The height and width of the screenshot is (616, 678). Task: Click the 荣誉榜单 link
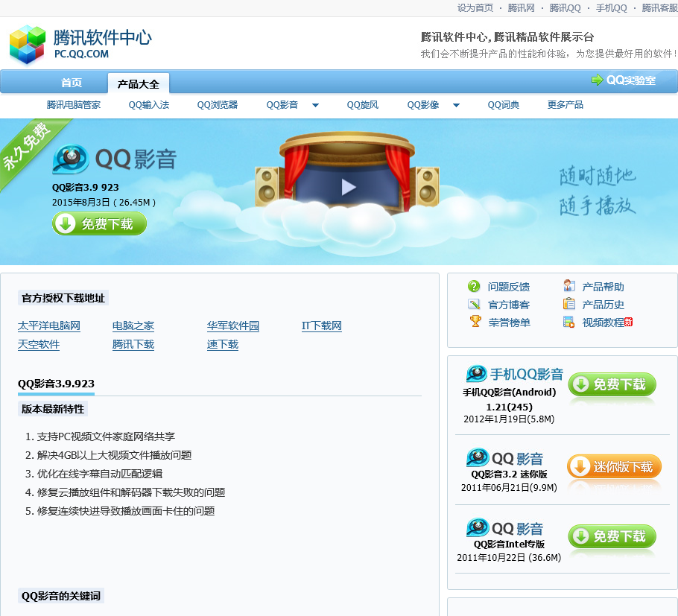click(509, 322)
